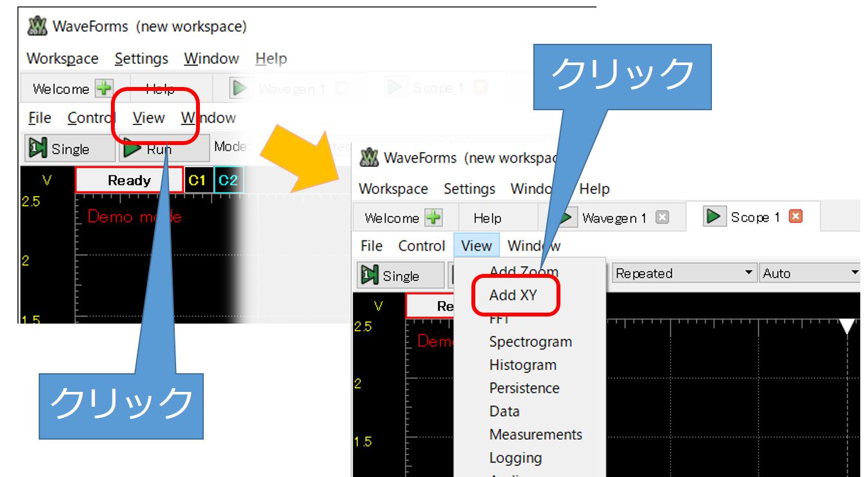Viewport: 868px width, 477px height.
Task: Pick Histogram from the View dropdown list
Action: 522,365
